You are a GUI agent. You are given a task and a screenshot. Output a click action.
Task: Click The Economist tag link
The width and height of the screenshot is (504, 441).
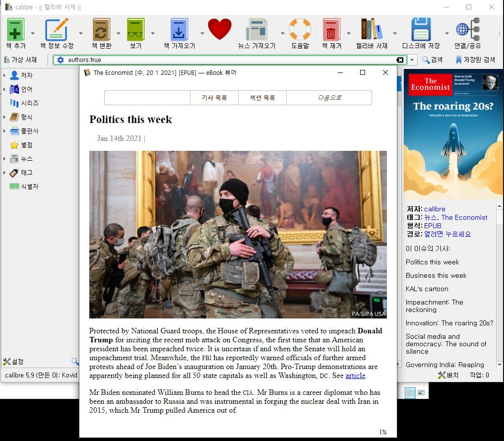(464, 217)
